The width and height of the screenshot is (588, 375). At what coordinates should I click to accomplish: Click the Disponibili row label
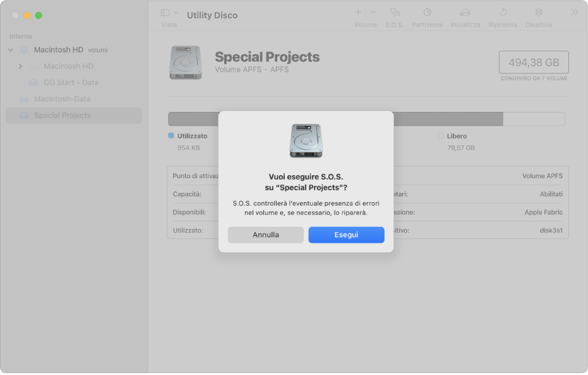coord(189,212)
